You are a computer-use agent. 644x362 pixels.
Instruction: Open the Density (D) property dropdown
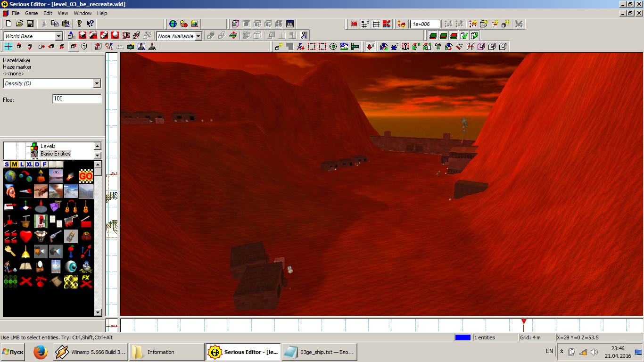[x=97, y=83]
